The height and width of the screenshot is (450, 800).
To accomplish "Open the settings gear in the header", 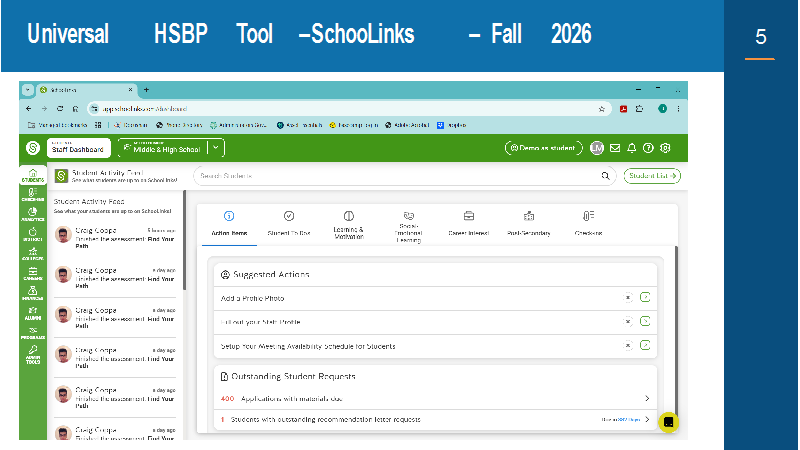I will [665, 148].
